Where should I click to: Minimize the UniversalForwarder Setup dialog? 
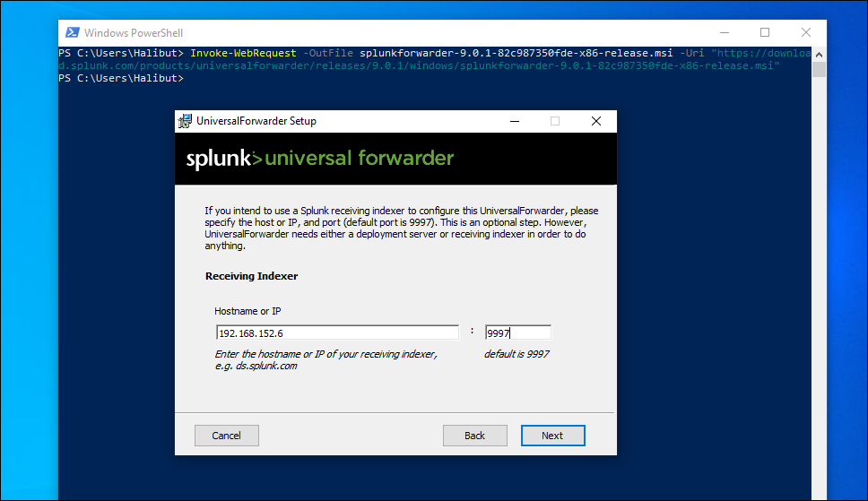tap(515, 121)
